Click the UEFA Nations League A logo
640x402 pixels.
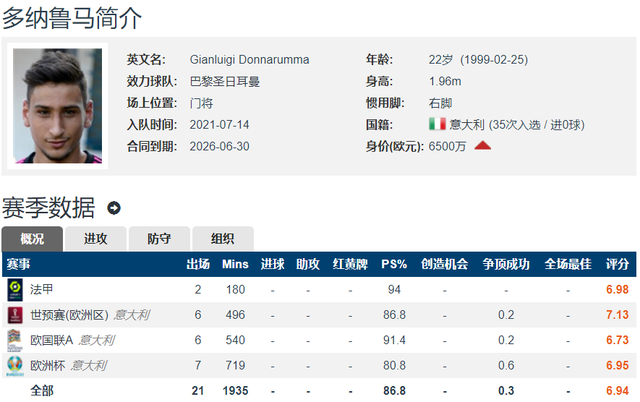(x=14, y=340)
